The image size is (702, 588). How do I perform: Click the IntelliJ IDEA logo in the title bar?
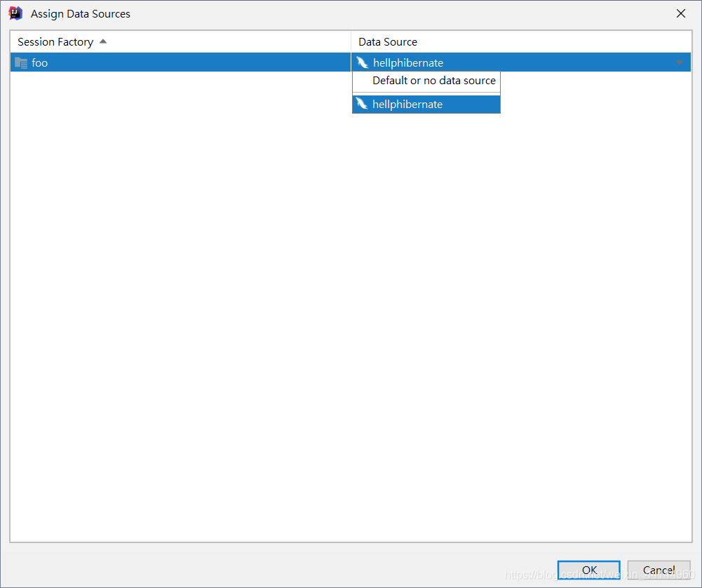15,13
